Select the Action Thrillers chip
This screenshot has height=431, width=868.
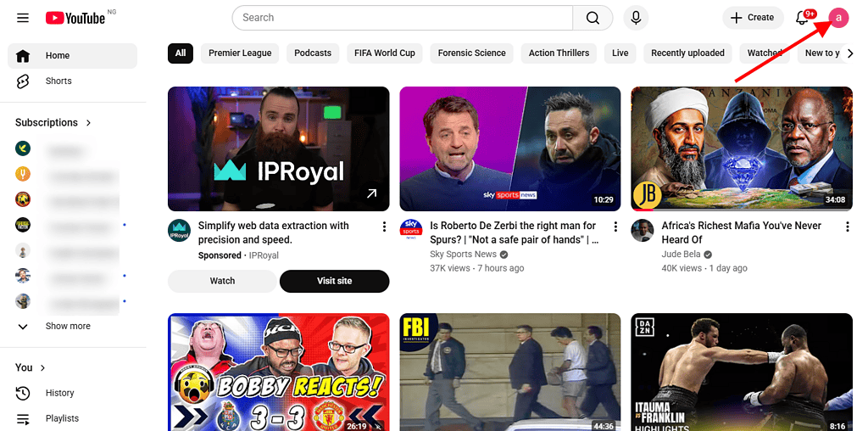click(x=559, y=53)
